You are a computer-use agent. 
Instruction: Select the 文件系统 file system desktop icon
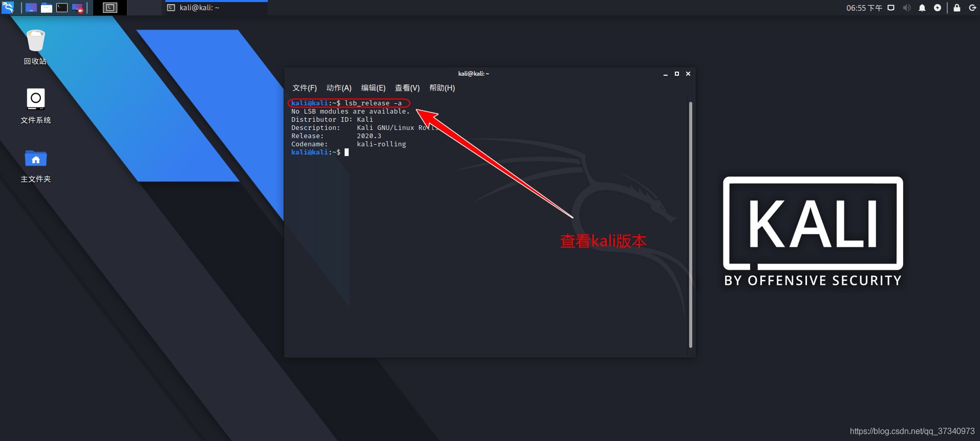(36, 106)
